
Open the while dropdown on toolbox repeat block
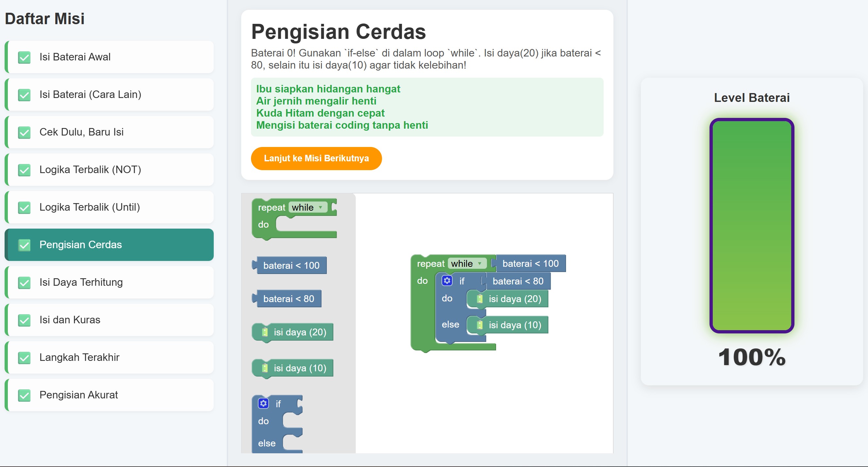(x=307, y=207)
